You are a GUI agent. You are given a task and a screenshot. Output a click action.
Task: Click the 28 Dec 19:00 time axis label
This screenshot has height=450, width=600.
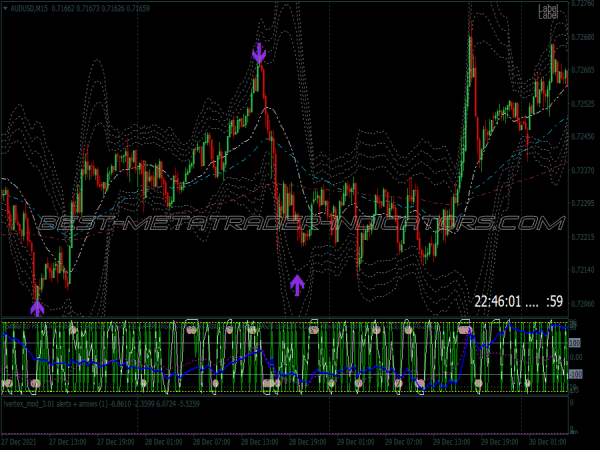tap(307, 442)
